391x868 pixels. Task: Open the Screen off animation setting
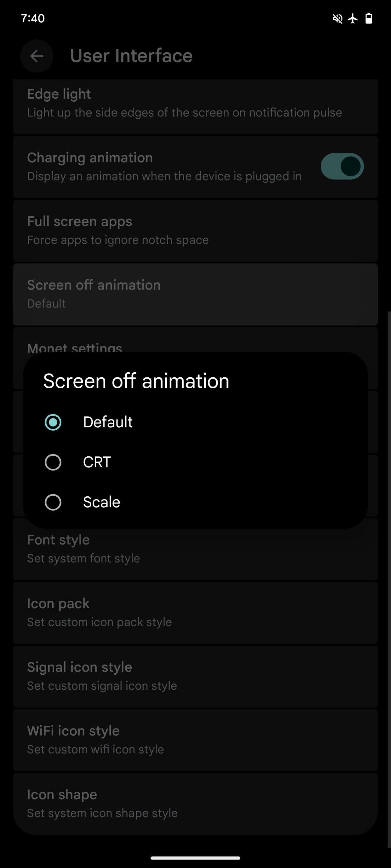(195, 294)
